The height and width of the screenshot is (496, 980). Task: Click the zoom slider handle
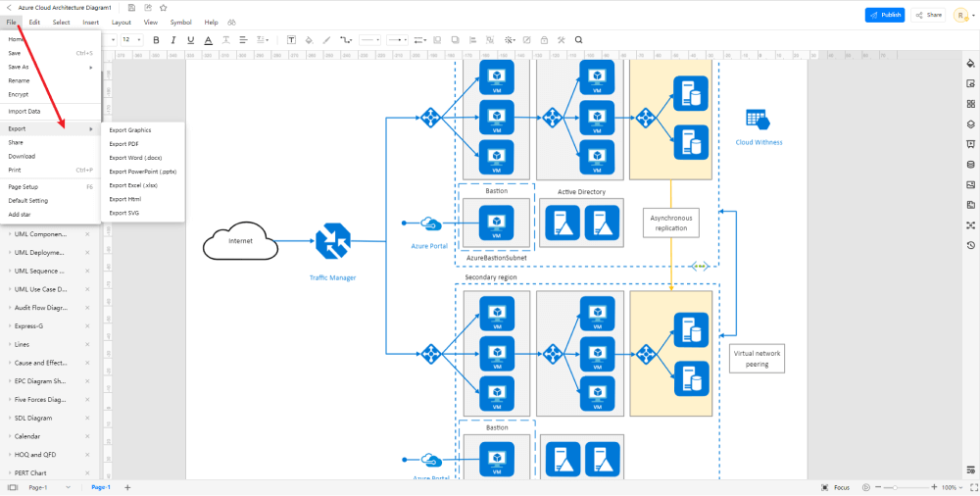[x=895, y=487]
